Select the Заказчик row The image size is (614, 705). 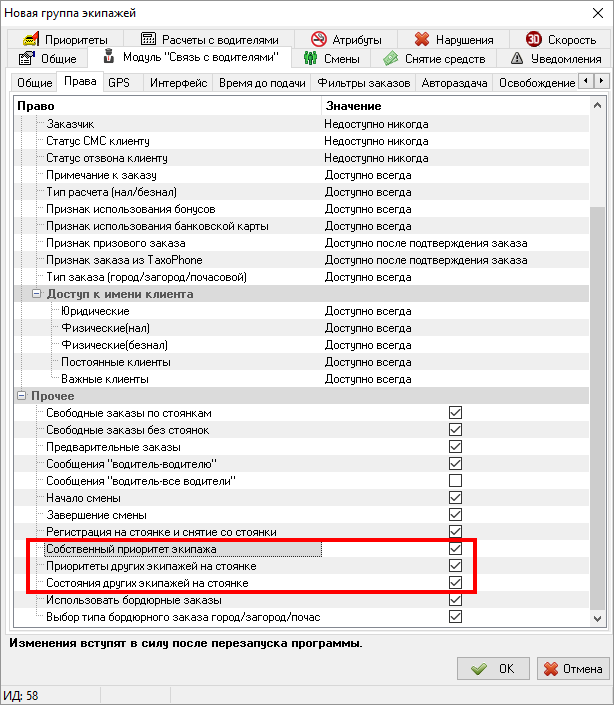point(302,124)
